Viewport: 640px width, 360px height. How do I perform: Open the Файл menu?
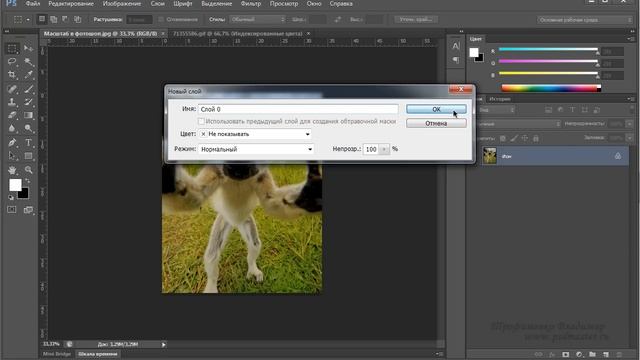coord(33,4)
